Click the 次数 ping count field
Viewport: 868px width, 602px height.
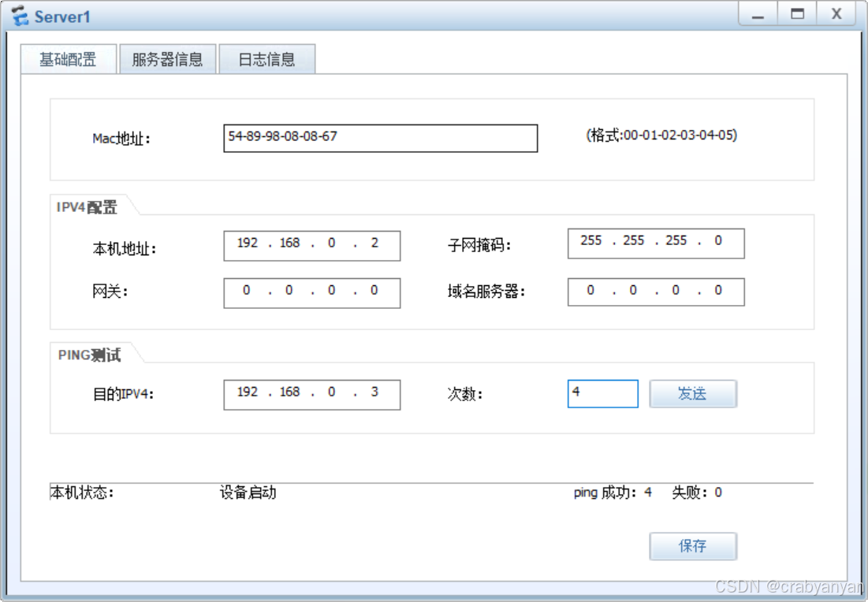[x=602, y=394]
